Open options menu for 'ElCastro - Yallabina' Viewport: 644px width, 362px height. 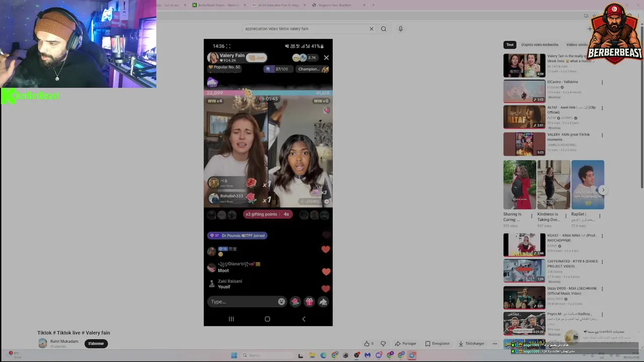click(602, 82)
